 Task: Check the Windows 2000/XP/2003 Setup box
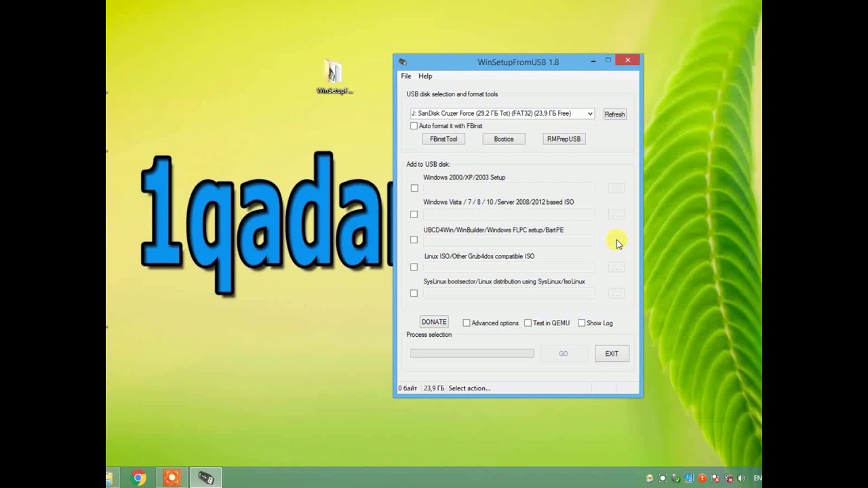coord(414,188)
